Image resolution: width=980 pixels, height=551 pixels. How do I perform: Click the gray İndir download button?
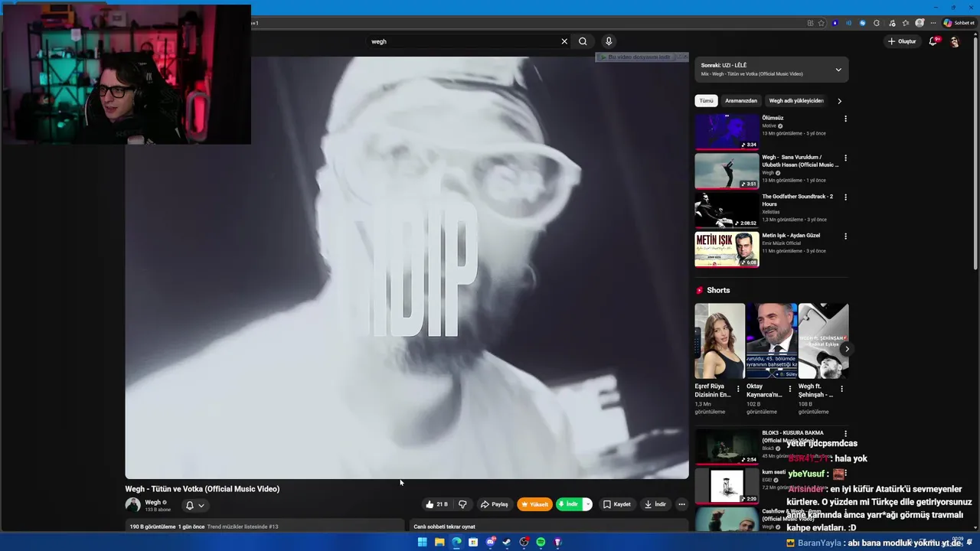655,504
